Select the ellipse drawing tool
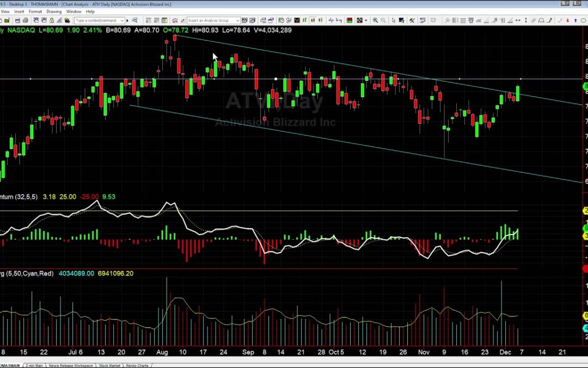Screen dimensions: 588x368 [x=583, y=21]
